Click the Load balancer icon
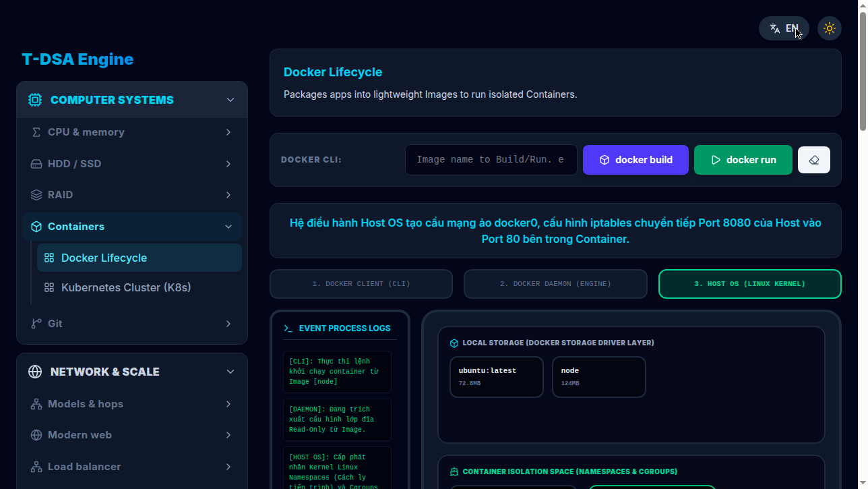Viewport: 868px width, 489px height. point(36,467)
